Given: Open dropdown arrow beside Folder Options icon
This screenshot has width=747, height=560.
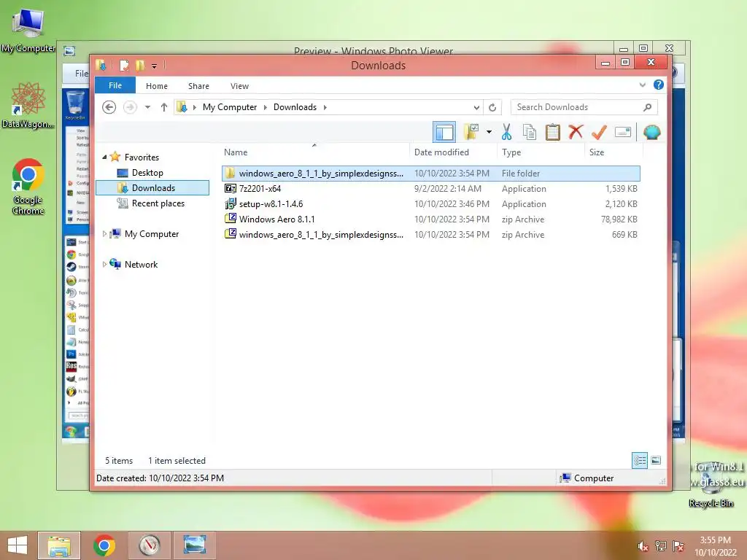Looking at the screenshot, I should (x=489, y=132).
